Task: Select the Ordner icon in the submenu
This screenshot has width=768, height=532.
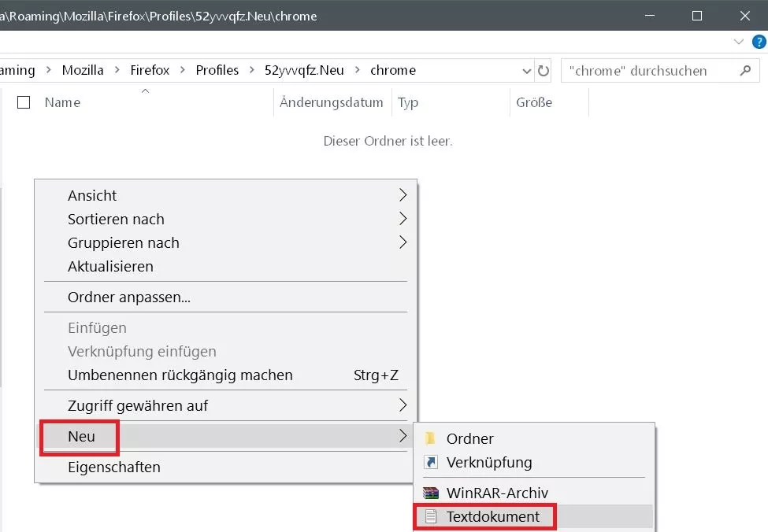Action: pos(431,438)
